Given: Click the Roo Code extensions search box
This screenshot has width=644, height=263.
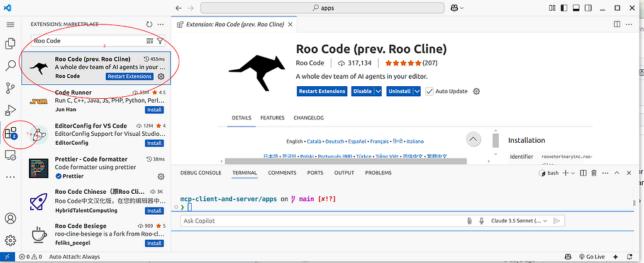Looking at the screenshot, I should click(88, 41).
